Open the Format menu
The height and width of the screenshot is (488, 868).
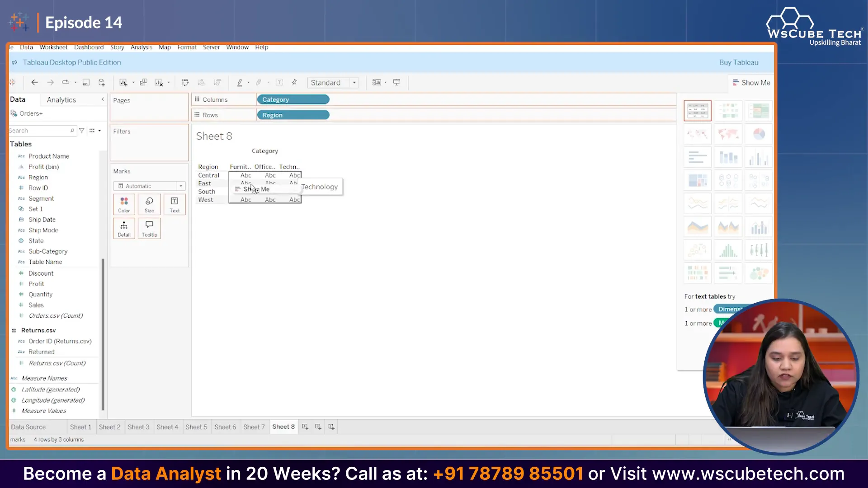(187, 47)
